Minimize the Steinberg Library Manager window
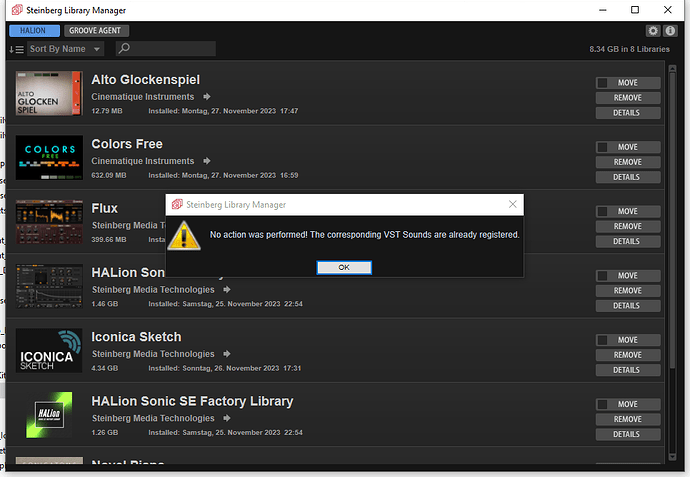The width and height of the screenshot is (690, 477). pyautogui.click(x=602, y=10)
